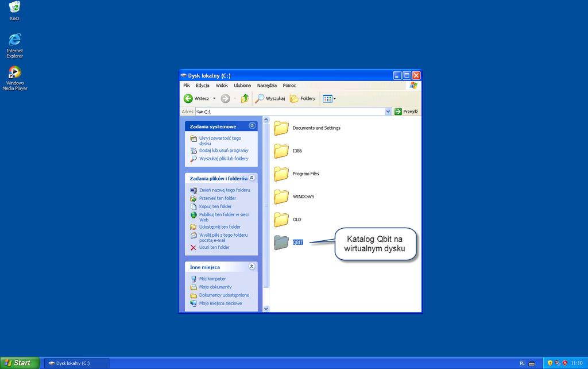
Task: Open the Kosz recycle bin icon
Action: pyautogui.click(x=14, y=10)
